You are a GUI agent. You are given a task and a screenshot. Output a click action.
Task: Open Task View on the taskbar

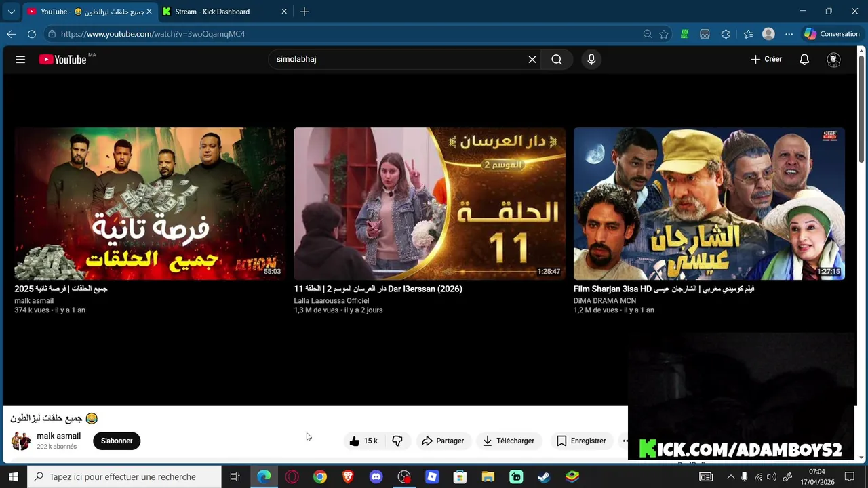235,476
